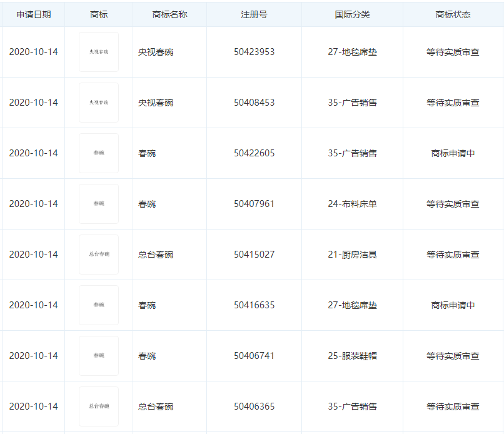Click 27-地毯席垫 in row 50423953

coord(352,52)
